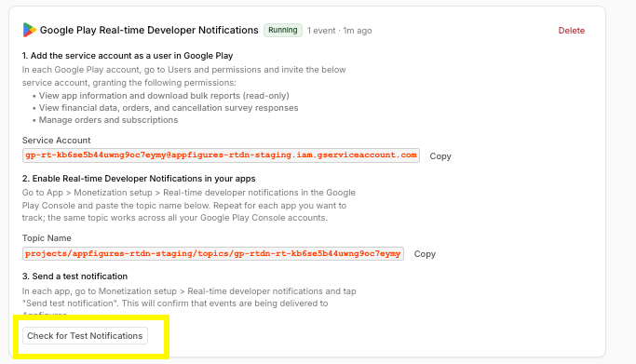Click the 'Enable Real-time Developer Notifications in your apps' heading
636x364 pixels.
tap(139, 179)
